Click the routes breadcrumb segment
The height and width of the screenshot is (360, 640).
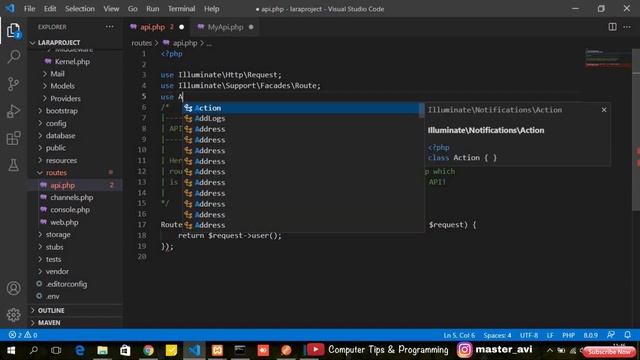click(141, 43)
